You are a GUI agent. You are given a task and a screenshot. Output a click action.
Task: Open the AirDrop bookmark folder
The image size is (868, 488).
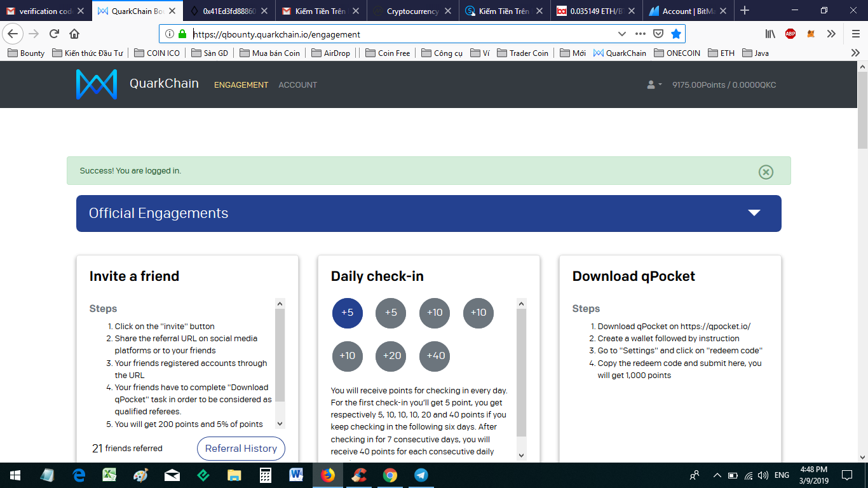point(330,53)
